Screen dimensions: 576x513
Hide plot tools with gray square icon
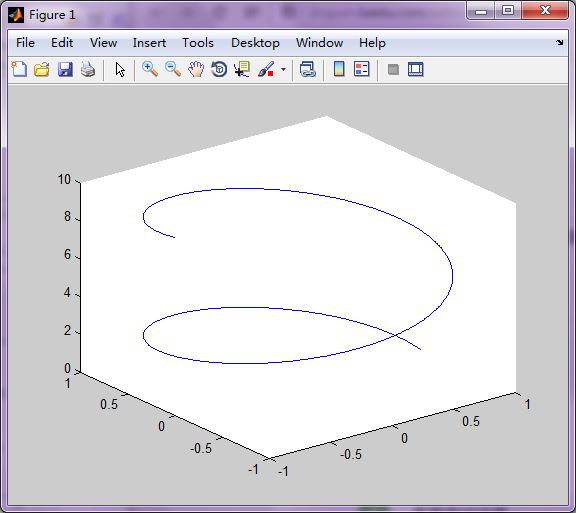[x=393, y=69]
